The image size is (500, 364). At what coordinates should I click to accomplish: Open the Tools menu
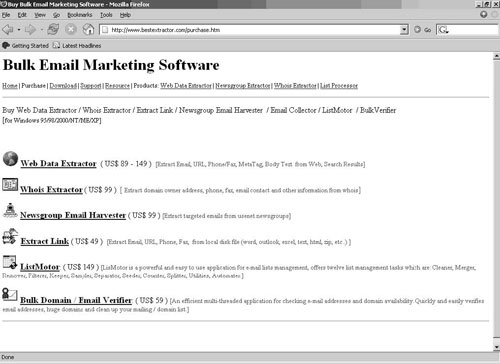106,15
